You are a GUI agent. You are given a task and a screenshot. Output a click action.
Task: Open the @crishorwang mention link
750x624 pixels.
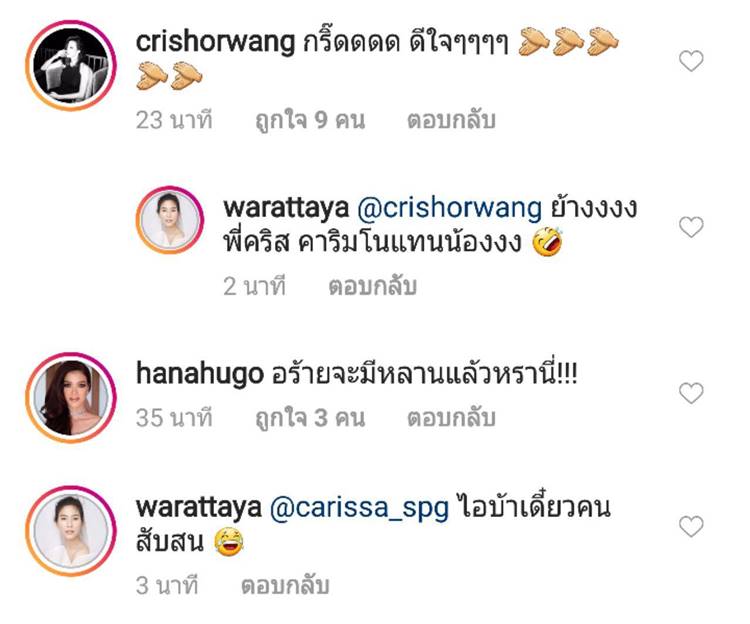(x=449, y=208)
